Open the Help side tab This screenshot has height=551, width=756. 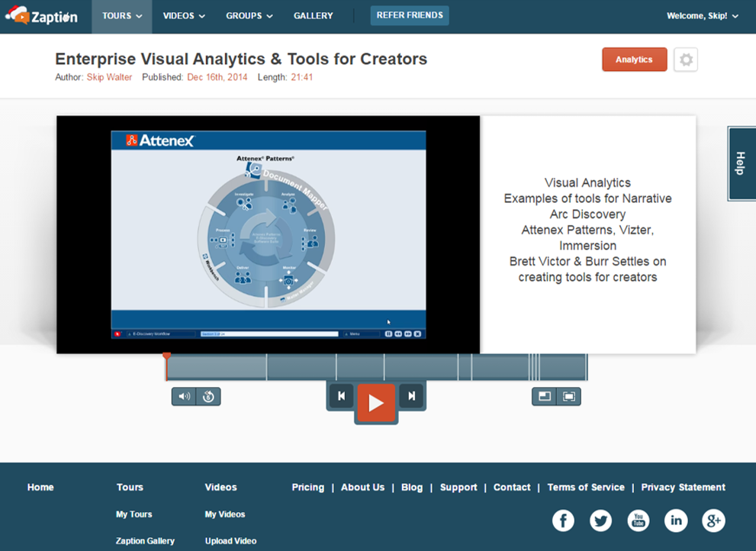(x=740, y=163)
